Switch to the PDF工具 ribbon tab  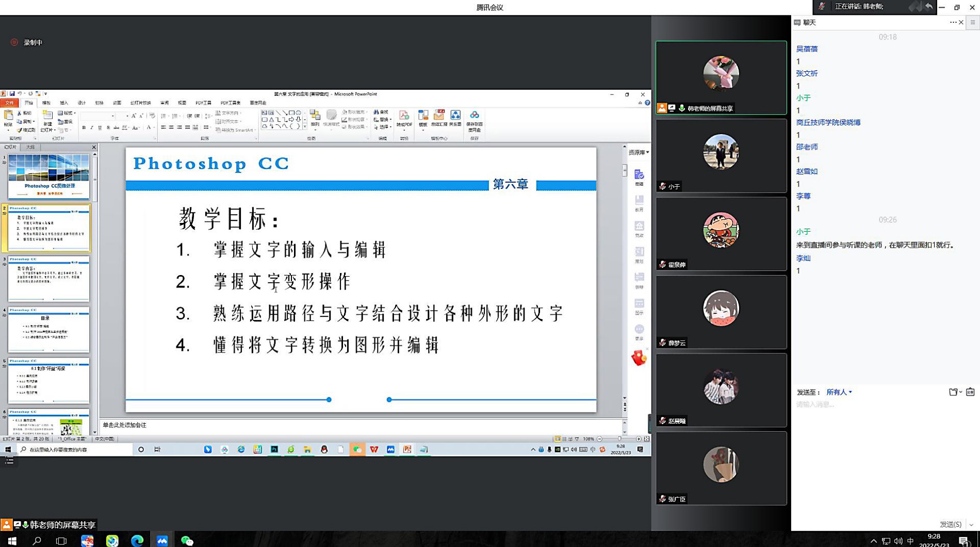coord(203,103)
